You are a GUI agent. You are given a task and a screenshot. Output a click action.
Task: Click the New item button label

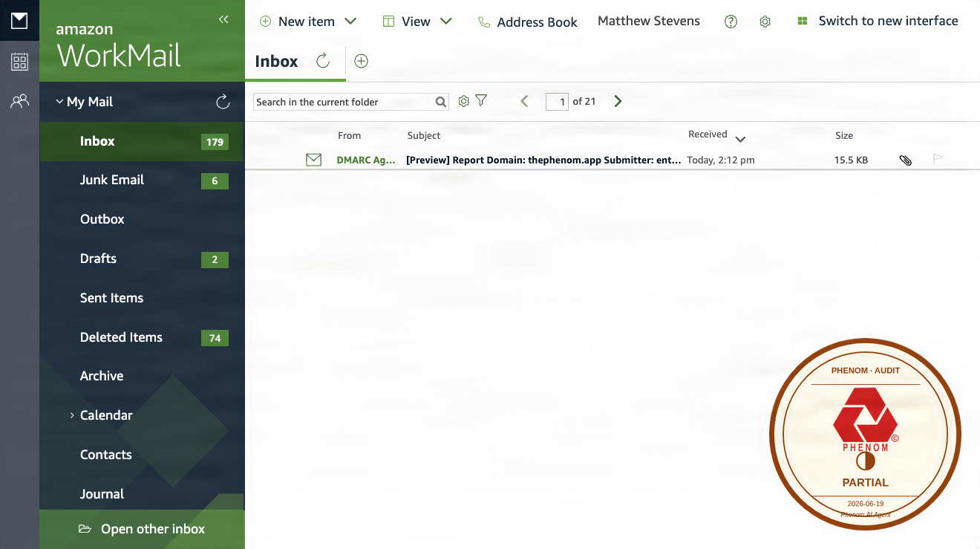(x=306, y=22)
